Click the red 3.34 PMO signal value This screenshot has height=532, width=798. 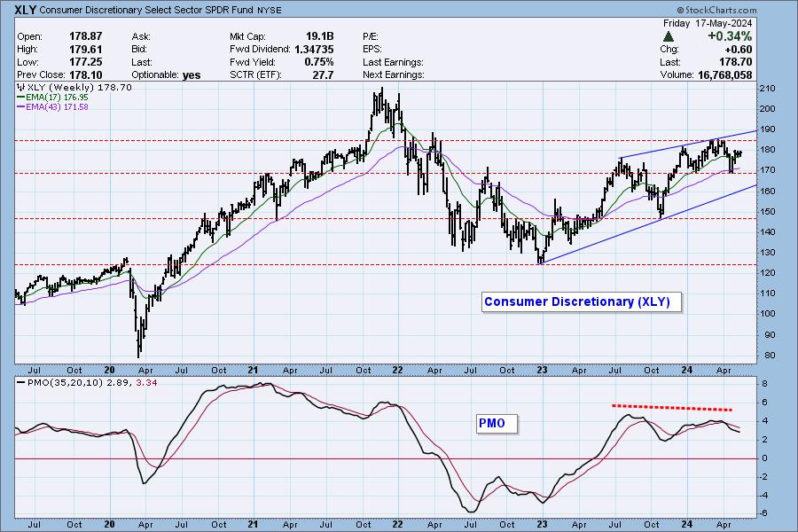pyautogui.click(x=146, y=382)
